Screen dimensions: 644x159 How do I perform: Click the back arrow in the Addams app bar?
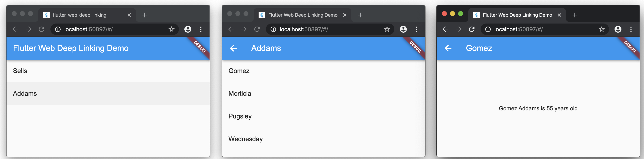[233, 48]
